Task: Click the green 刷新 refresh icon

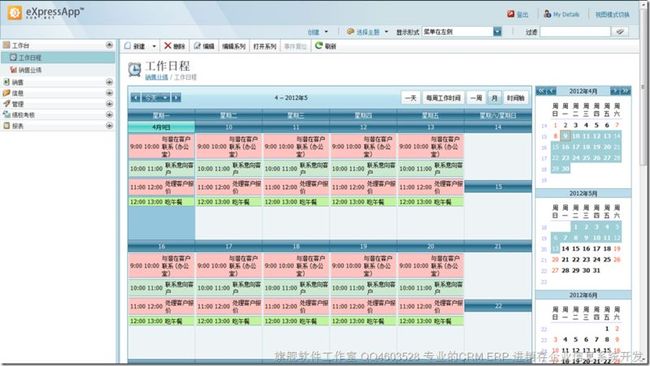Action: point(318,46)
